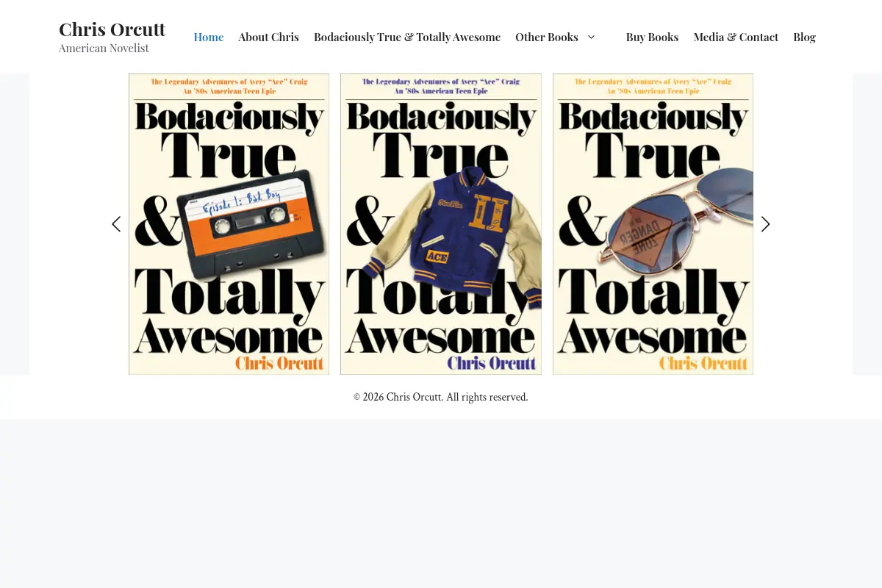
Task: Open the cassette tape Episode 1 book cover
Action: (x=229, y=224)
